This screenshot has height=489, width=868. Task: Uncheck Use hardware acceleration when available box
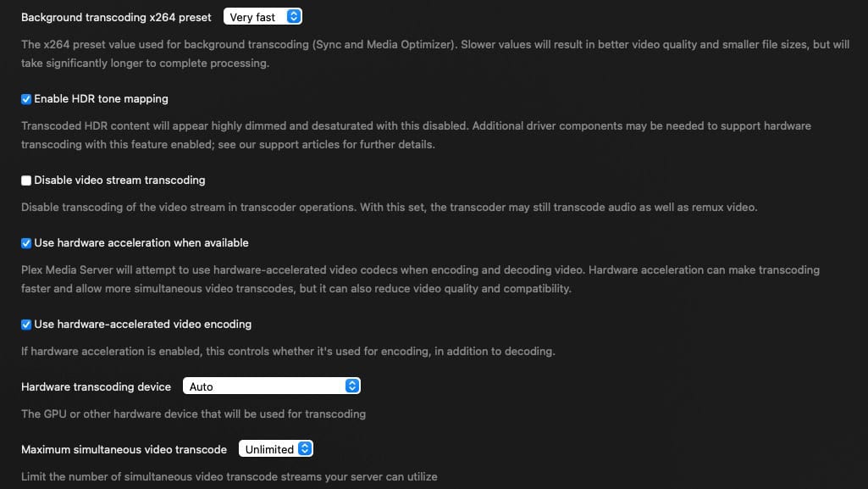pos(26,243)
